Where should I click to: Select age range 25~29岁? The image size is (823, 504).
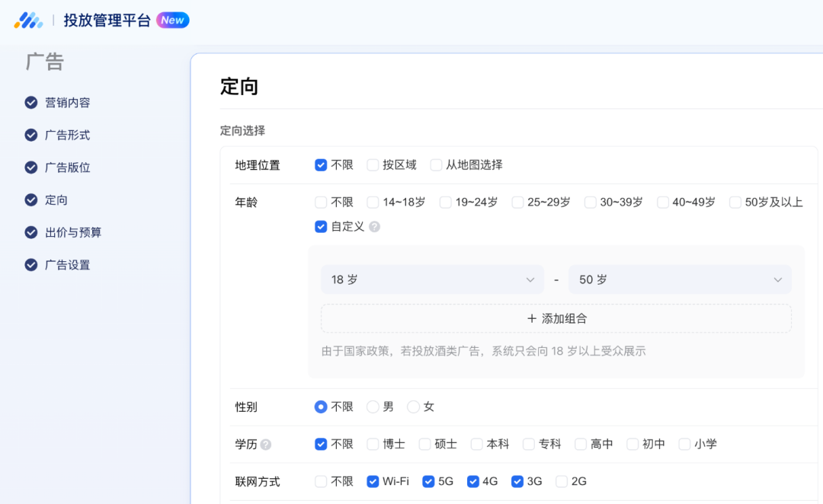[517, 203]
